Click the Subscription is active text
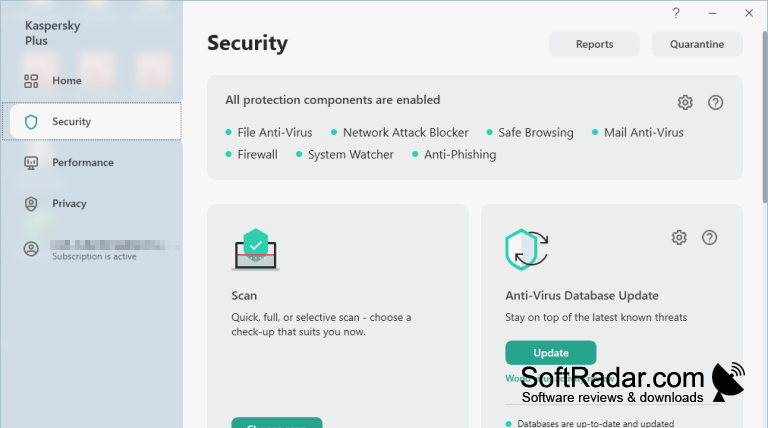This screenshot has height=428, width=768. pos(95,257)
